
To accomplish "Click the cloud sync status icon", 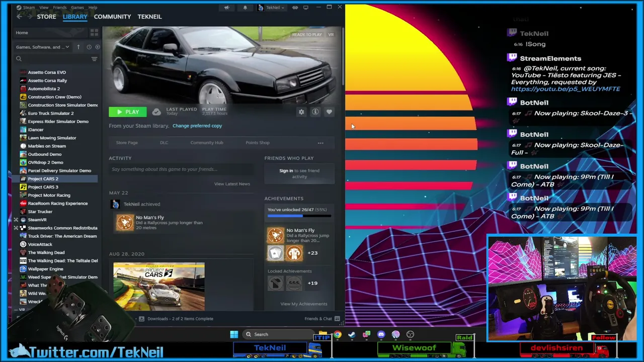I will [x=156, y=112].
